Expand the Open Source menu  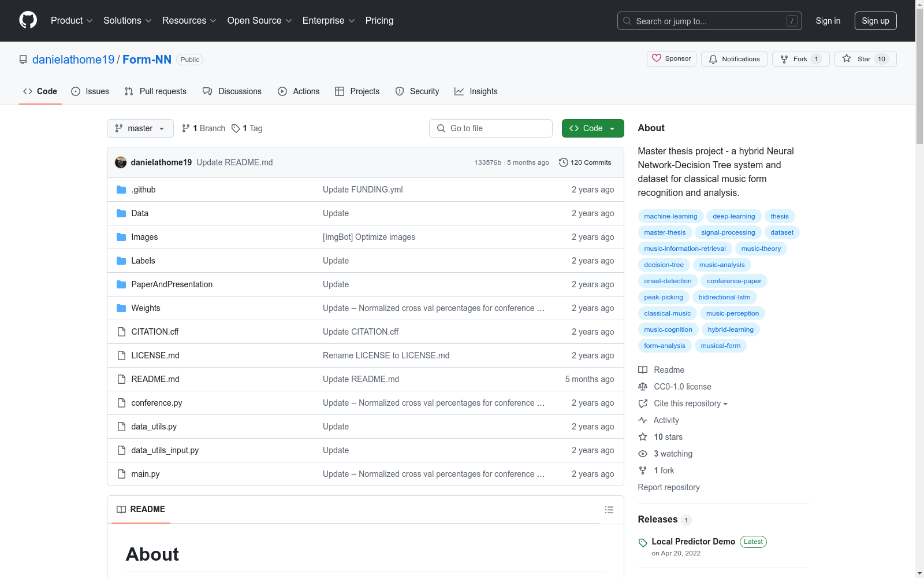pyautogui.click(x=260, y=20)
